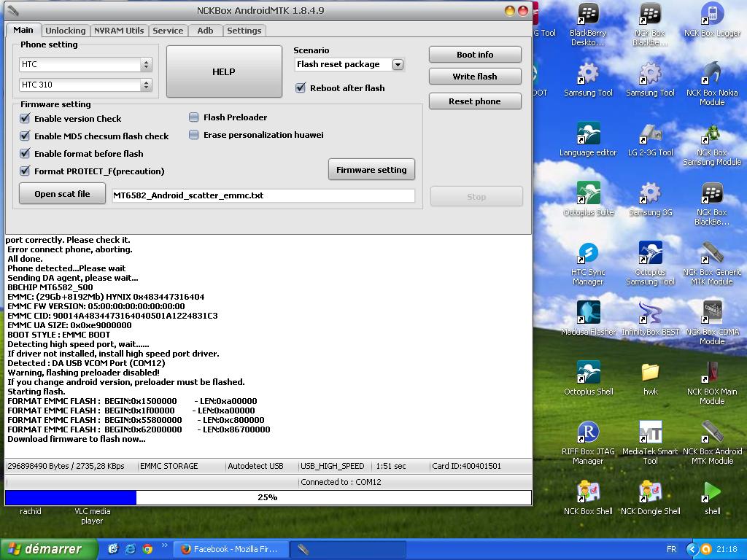
Task: Launch NCK Box Shell desktop icon
Action: (x=588, y=497)
